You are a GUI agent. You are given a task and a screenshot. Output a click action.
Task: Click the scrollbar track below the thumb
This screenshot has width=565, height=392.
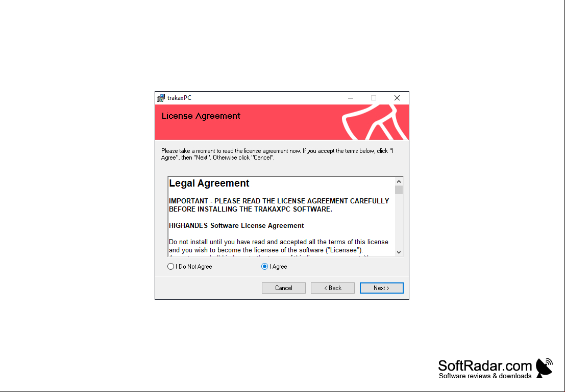point(399,221)
